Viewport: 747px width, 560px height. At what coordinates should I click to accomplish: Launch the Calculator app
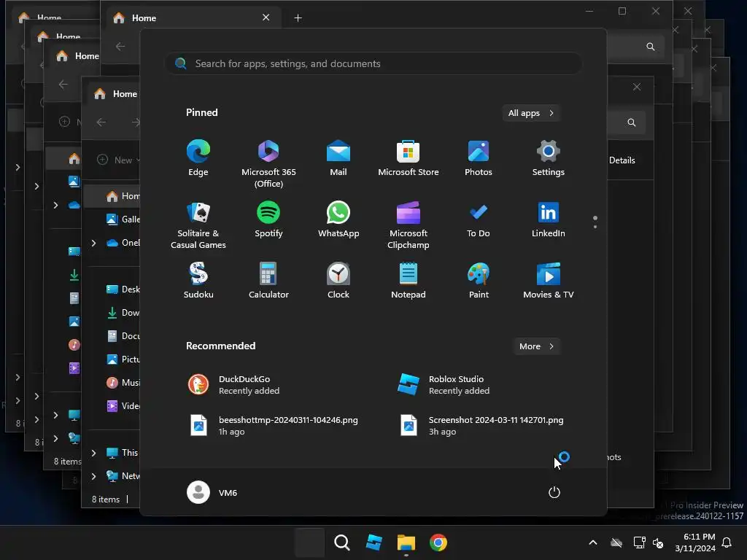click(268, 281)
